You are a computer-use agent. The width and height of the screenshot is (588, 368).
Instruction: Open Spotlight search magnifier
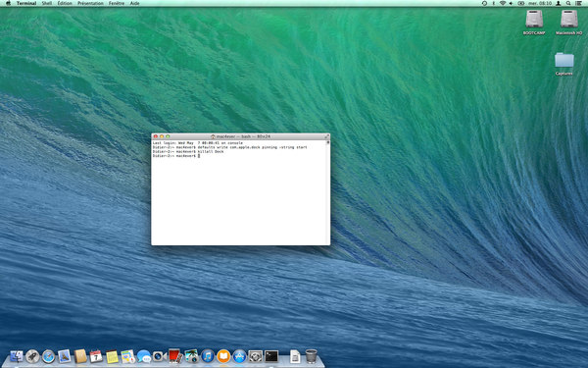568,3
